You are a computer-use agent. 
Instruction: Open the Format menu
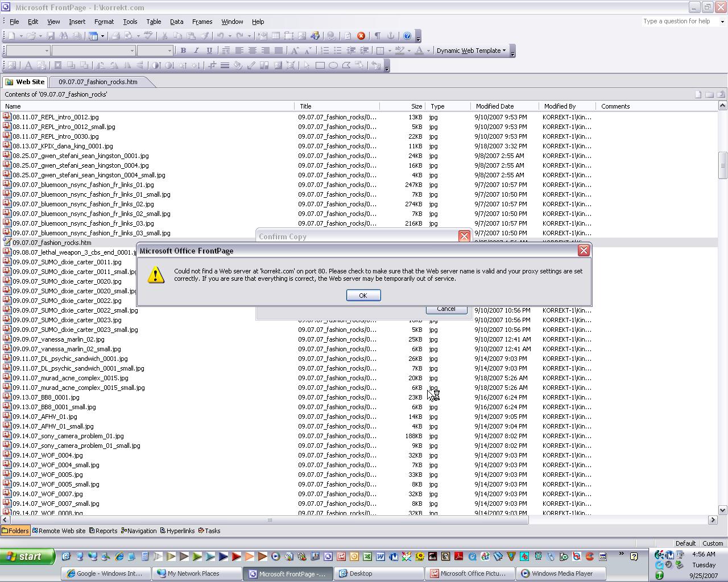point(104,22)
